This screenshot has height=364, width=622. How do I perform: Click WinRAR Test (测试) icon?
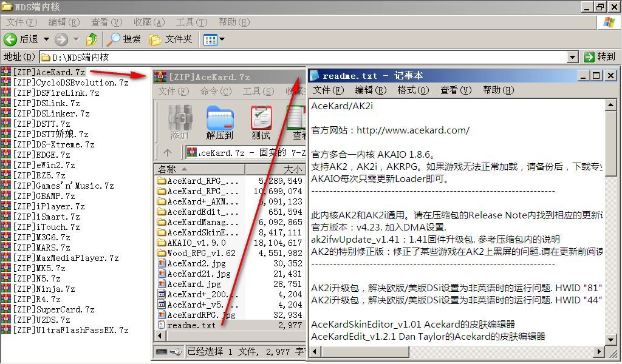pyautogui.click(x=261, y=121)
